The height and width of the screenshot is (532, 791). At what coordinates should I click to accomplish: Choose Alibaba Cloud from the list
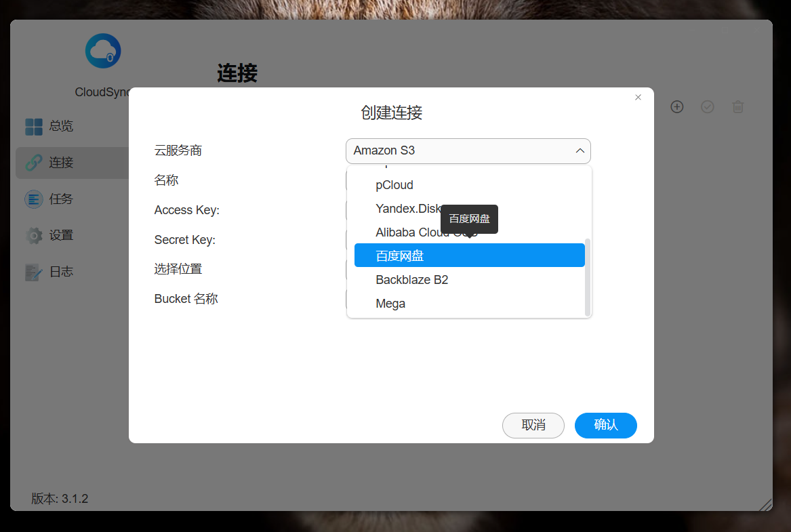469,232
